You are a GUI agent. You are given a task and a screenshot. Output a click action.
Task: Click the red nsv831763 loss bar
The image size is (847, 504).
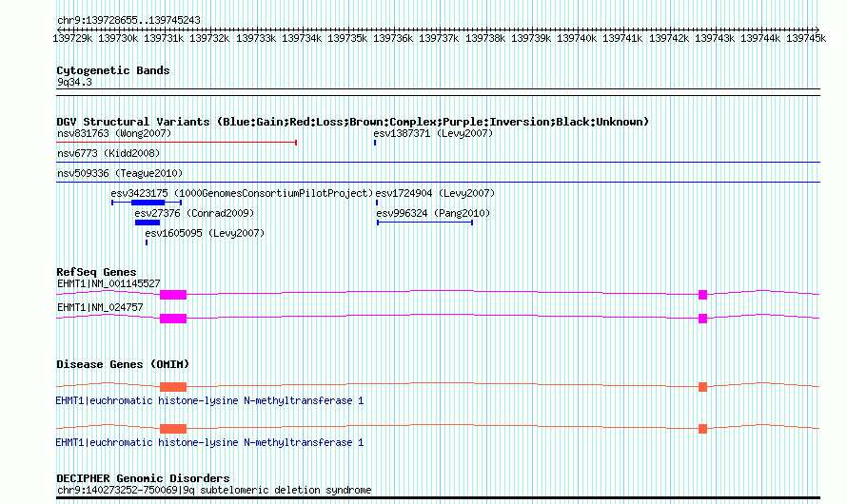[177, 143]
